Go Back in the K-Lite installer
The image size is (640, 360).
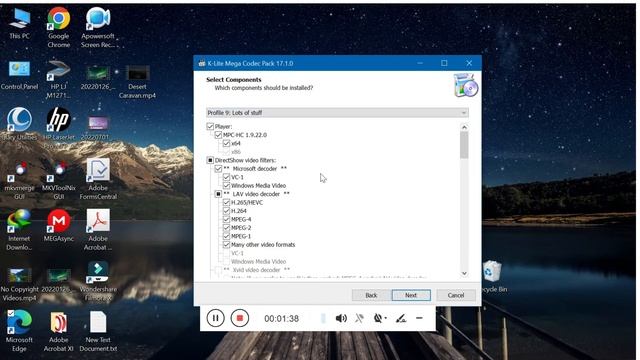pyautogui.click(x=371, y=295)
